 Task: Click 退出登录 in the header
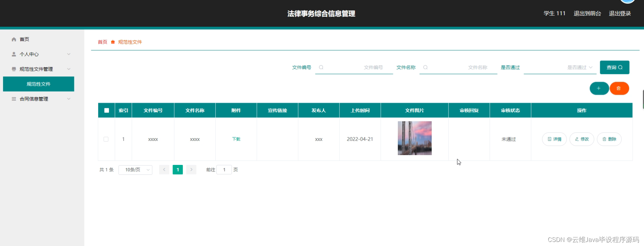620,14
